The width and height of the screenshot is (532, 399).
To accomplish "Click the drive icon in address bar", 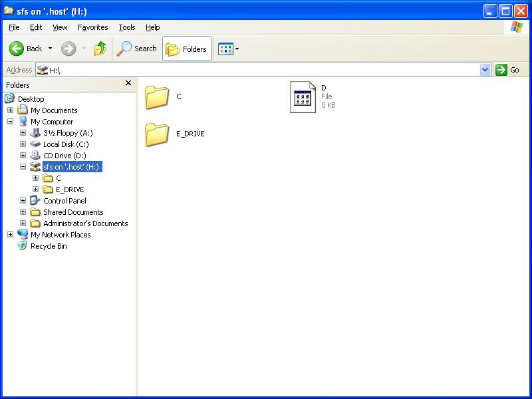I will click(43, 70).
